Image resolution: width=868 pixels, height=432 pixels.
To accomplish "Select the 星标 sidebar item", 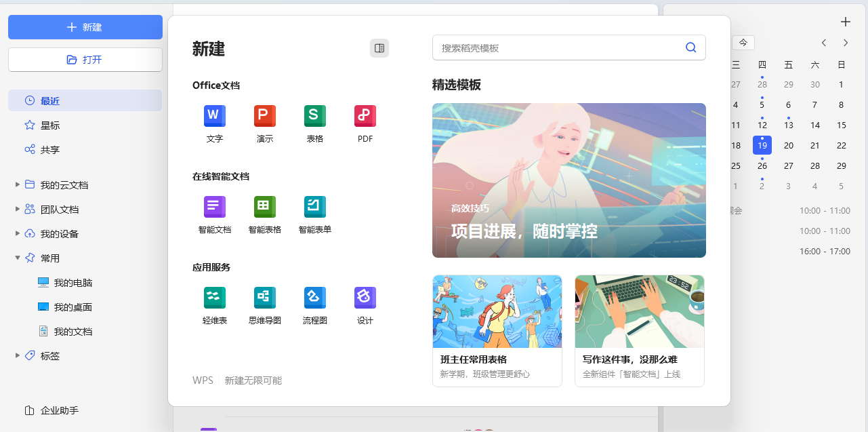I will [50, 125].
